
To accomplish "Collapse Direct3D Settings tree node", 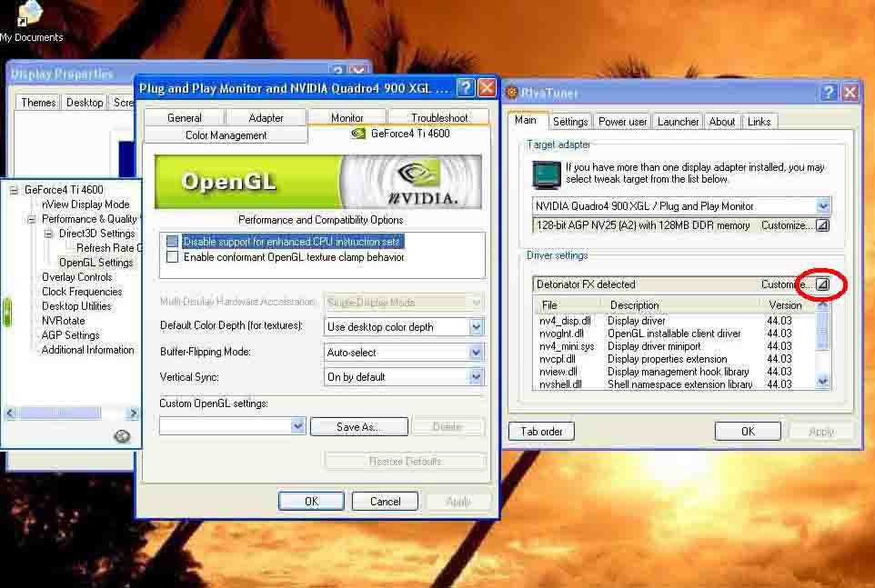I will [x=48, y=234].
